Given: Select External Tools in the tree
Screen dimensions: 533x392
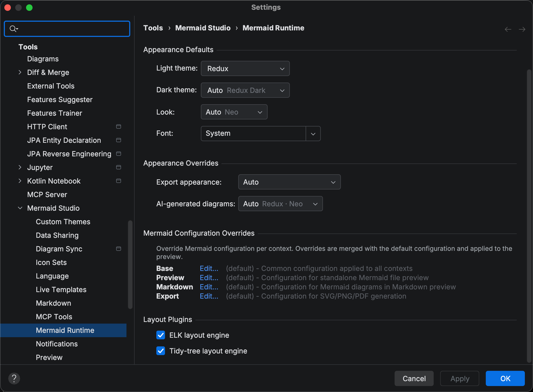Looking at the screenshot, I should coord(51,86).
